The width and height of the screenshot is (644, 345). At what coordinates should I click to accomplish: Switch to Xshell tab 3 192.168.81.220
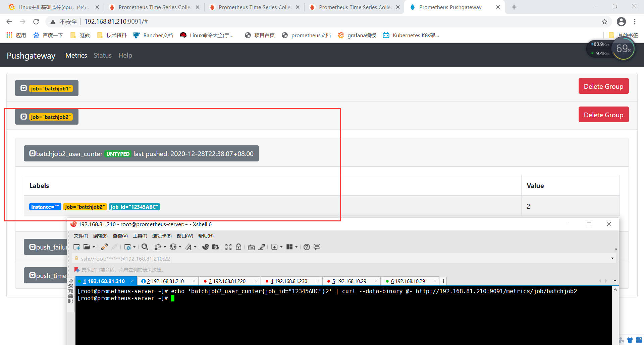226,281
